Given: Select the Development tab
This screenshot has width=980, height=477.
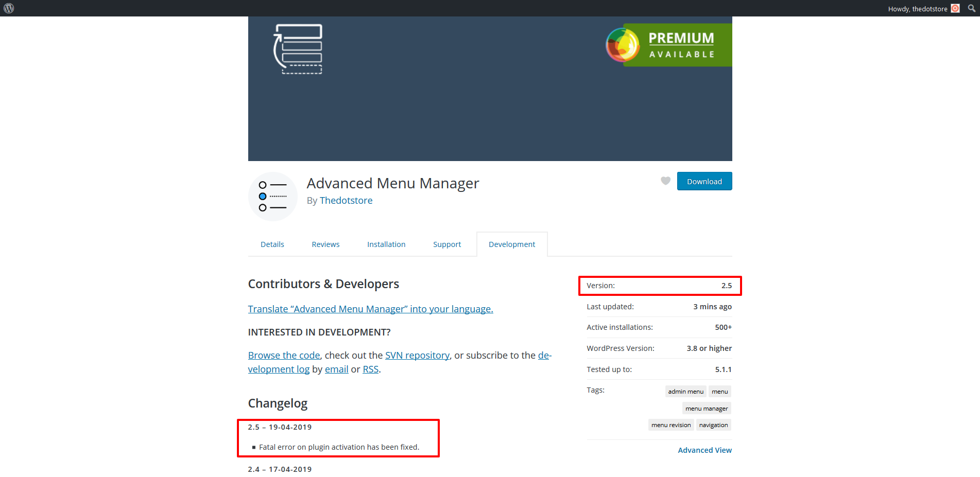Looking at the screenshot, I should coord(512,244).
